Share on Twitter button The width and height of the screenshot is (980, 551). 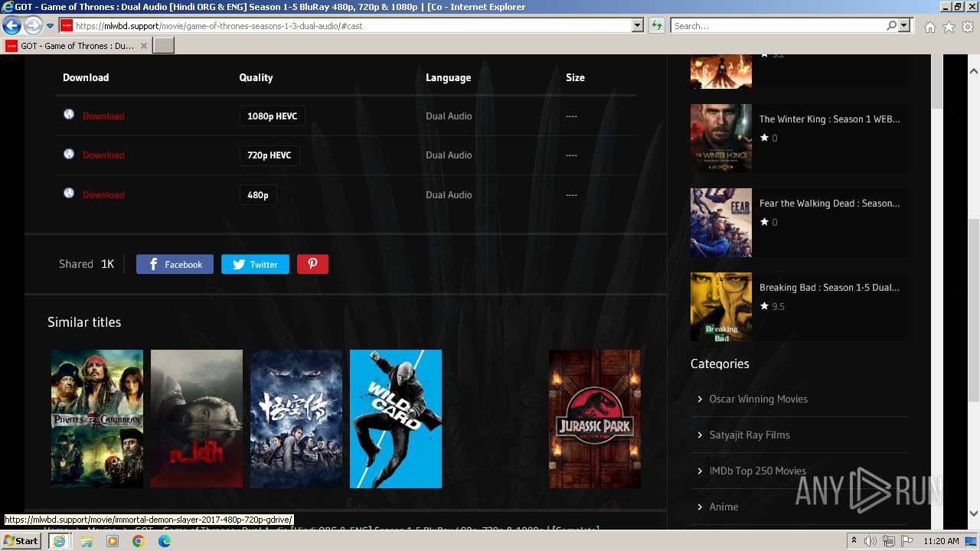pos(255,264)
